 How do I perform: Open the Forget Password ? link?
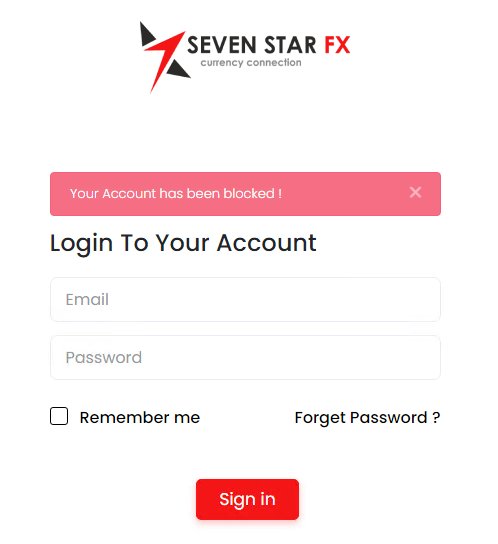368,418
